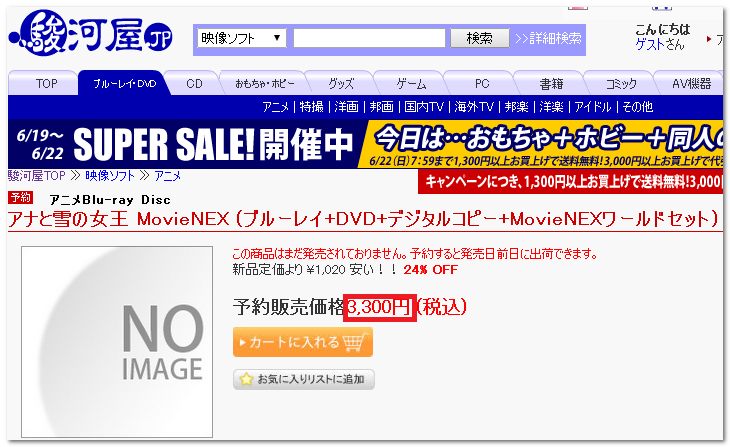Open the アナと雪の女王 MovieNEX product title

364,218
